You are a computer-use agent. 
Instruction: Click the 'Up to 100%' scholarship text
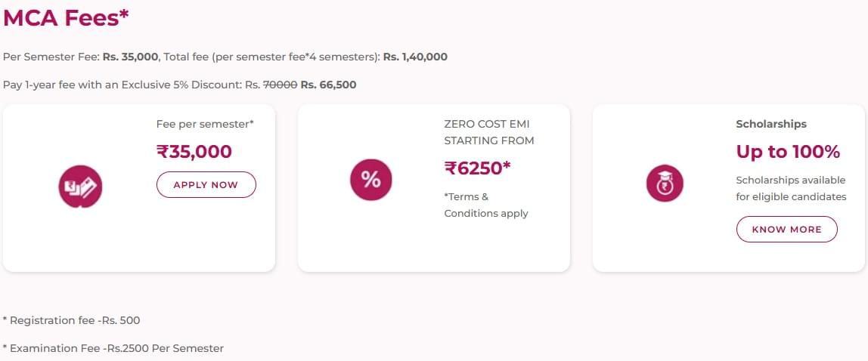click(x=788, y=152)
